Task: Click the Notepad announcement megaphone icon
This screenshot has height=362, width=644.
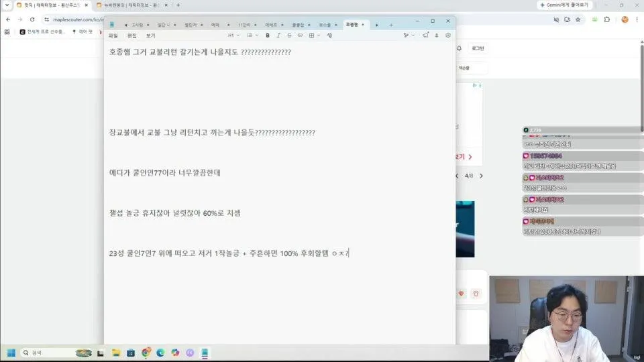Action: (x=425, y=36)
